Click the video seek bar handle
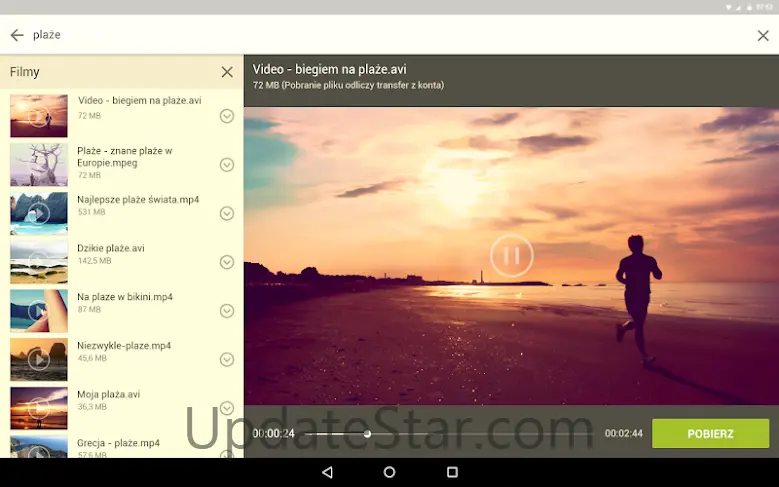The width and height of the screenshot is (779, 487). (367, 434)
